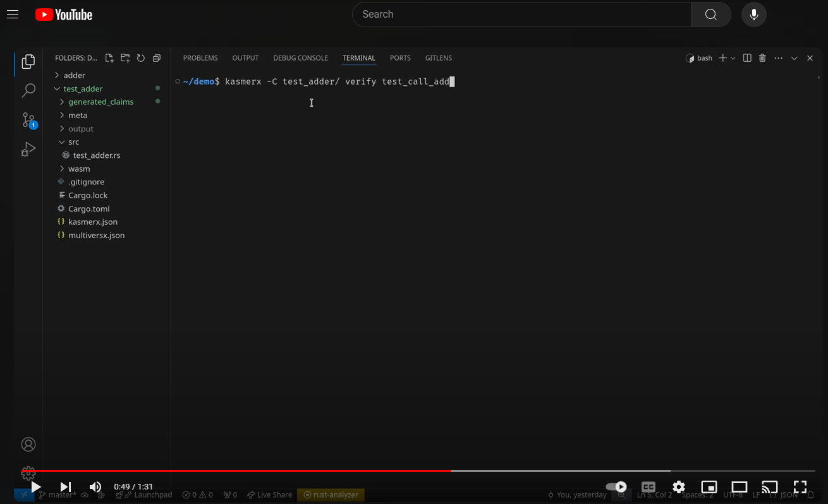
Task: Click Live Share in the status bar
Action: click(270, 495)
